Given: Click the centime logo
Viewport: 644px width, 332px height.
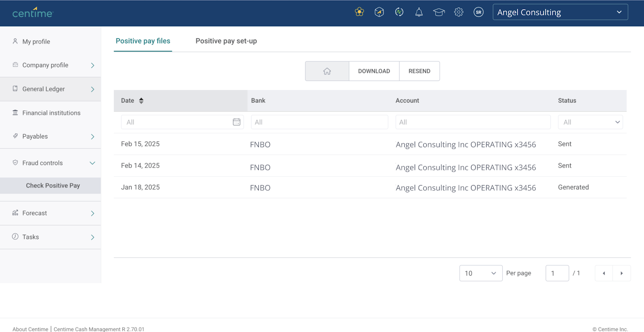Looking at the screenshot, I should 33,12.
